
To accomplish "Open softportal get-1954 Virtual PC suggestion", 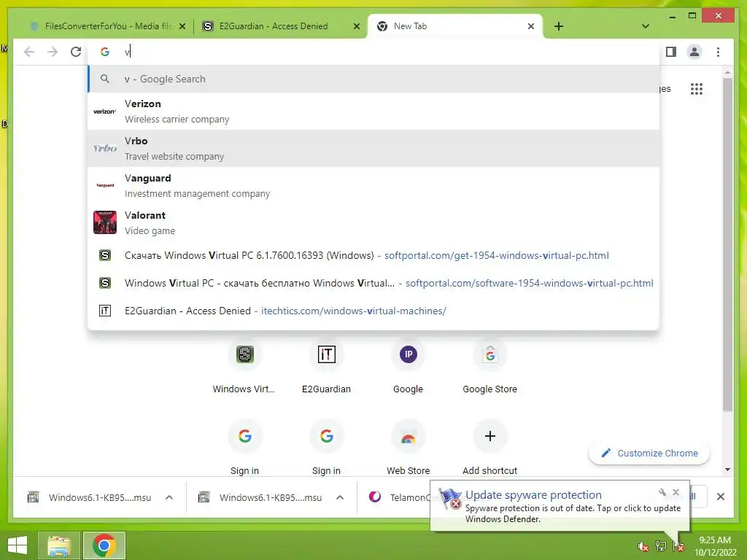I will [373, 255].
